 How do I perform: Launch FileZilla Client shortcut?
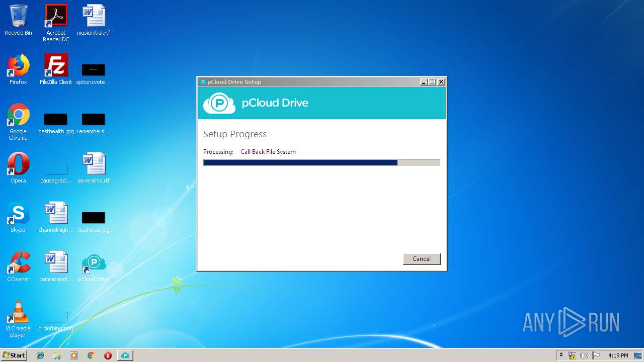tap(56, 69)
